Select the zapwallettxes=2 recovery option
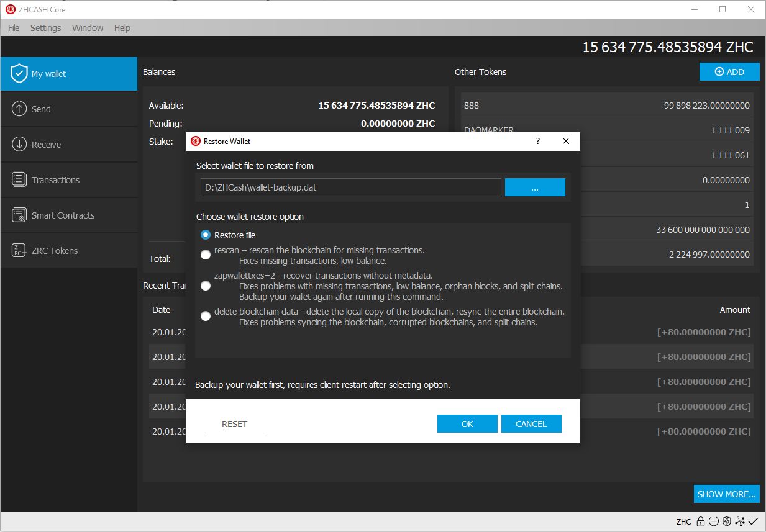 point(206,286)
